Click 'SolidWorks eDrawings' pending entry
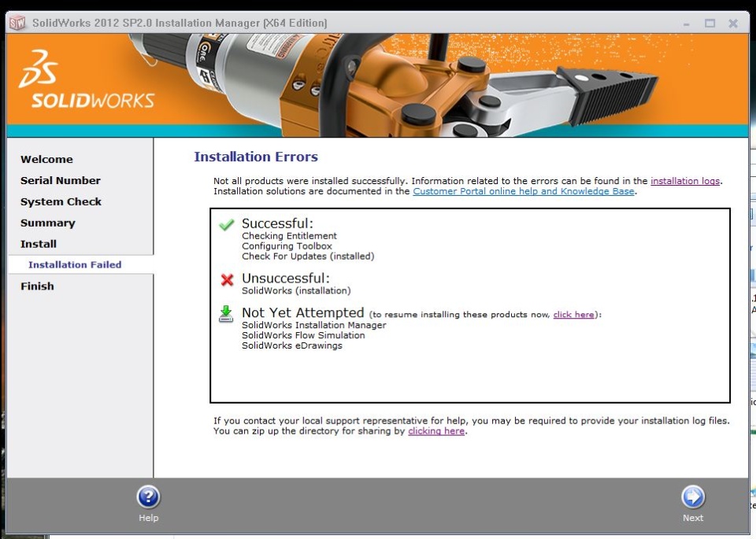This screenshot has height=539, width=756. tap(292, 345)
